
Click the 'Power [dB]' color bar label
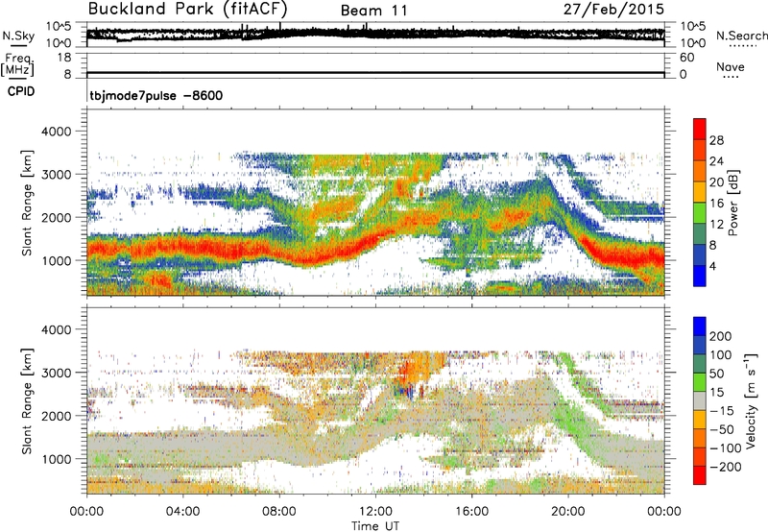732,203
